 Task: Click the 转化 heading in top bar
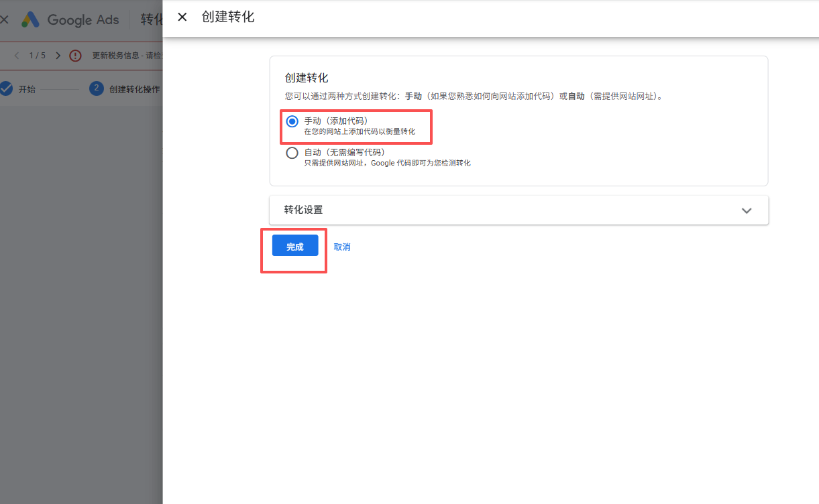click(x=151, y=19)
